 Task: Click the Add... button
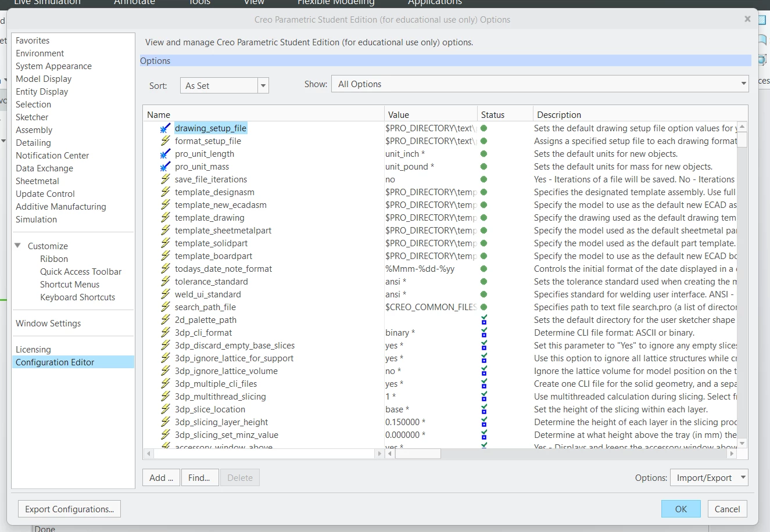point(161,478)
